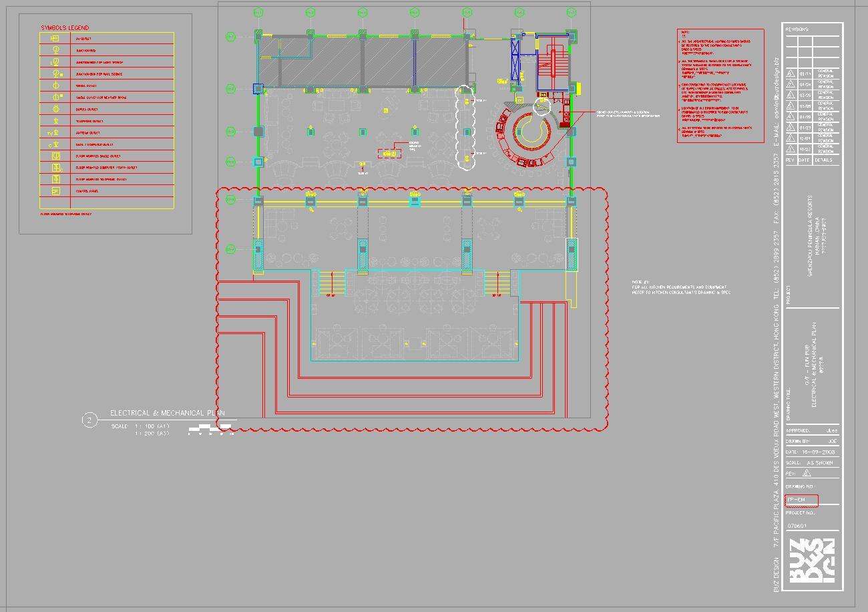Screen dimensions: 868x612
Task: Click the 'DRAWN BY: JOE' field
Action: [x=811, y=442]
